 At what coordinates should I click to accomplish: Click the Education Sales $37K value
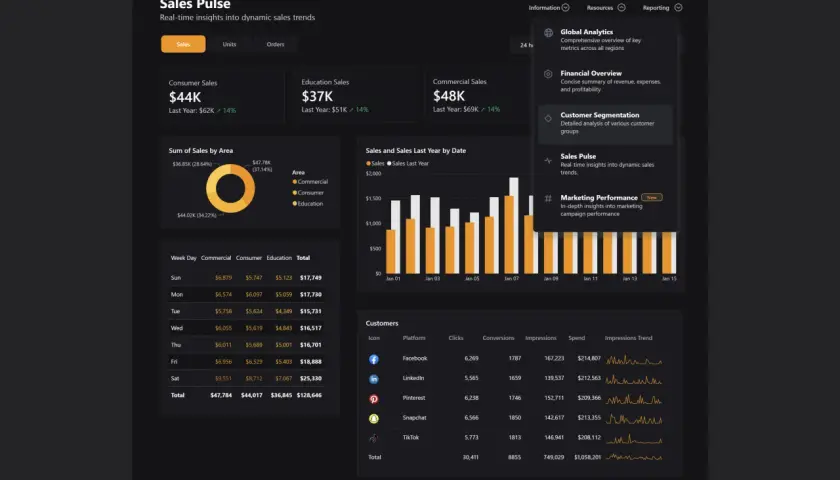tap(317, 96)
